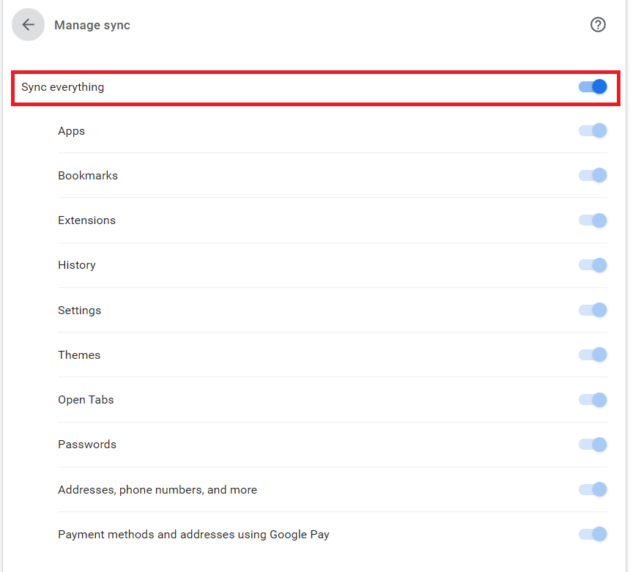Click the Open Tabs row label

(86, 400)
